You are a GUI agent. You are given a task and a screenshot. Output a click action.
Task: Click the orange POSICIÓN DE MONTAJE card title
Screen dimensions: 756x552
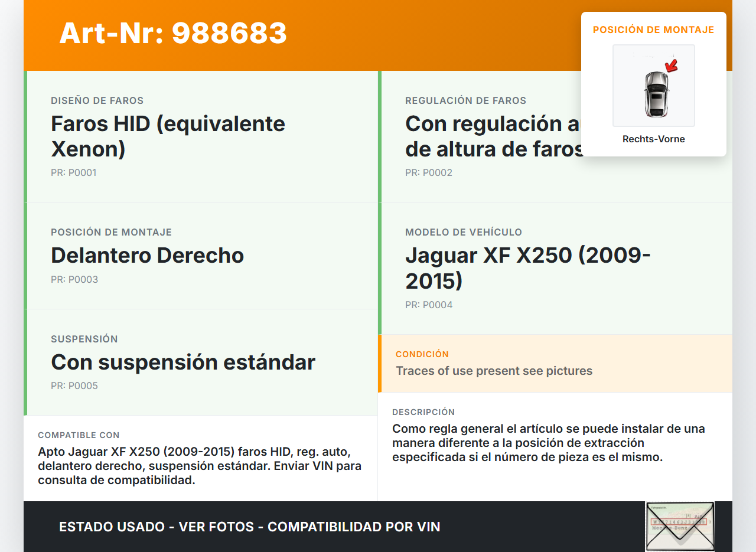653,30
